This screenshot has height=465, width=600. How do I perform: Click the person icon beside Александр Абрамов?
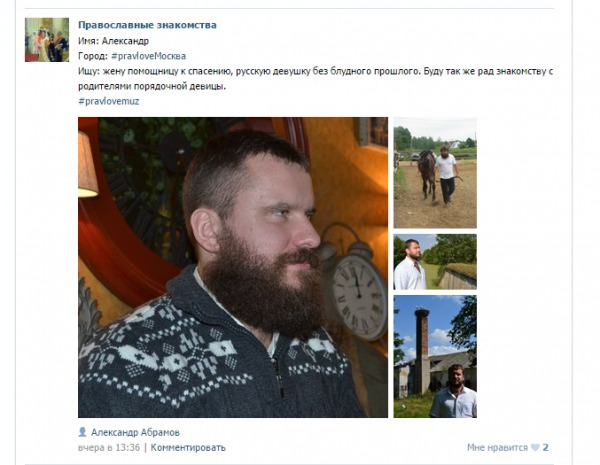click(x=82, y=432)
